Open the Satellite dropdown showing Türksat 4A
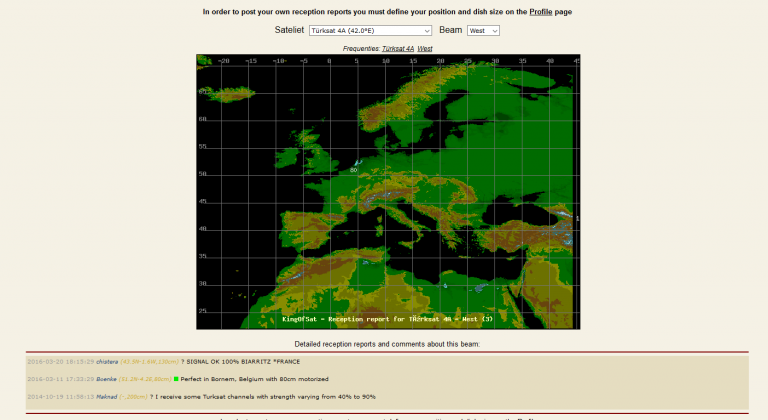The image size is (768, 420). click(370, 31)
